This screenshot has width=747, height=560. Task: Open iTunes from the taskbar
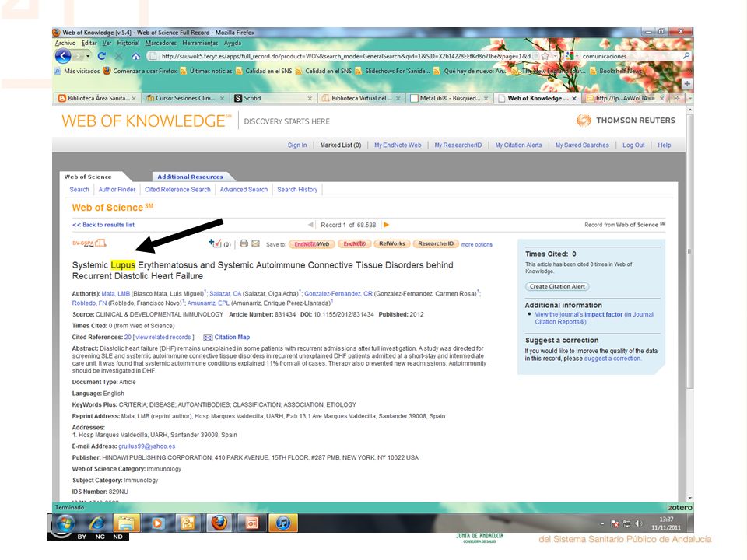point(283,523)
